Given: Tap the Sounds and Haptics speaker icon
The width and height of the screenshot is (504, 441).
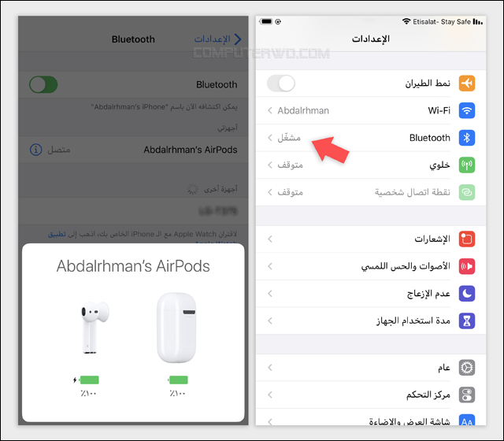Looking at the screenshot, I should (467, 266).
